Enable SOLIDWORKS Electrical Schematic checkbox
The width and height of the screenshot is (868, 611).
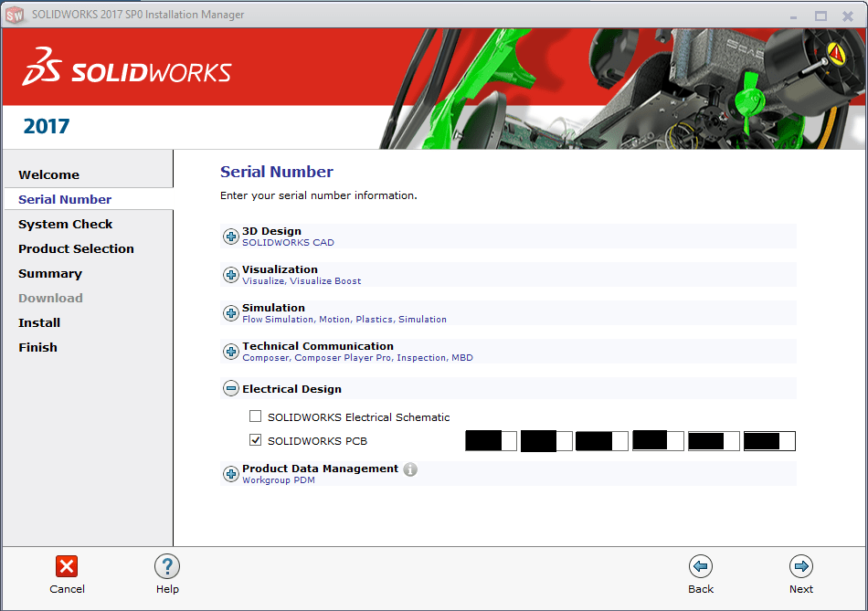pos(256,416)
